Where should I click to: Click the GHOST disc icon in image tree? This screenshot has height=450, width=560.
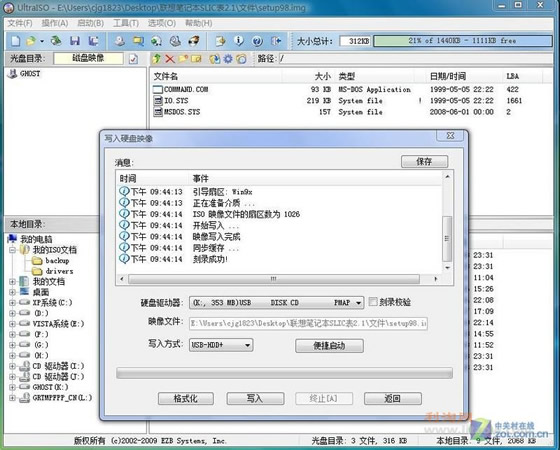click(x=12, y=74)
